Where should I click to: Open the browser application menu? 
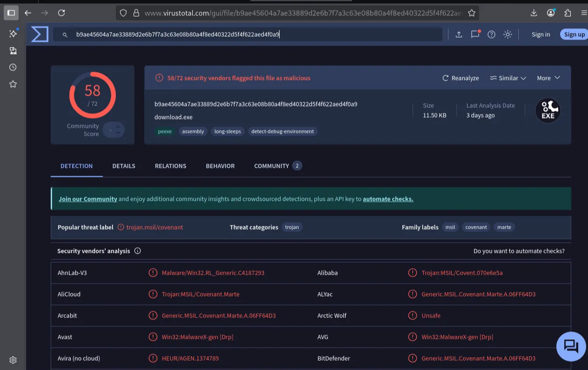pos(584,13)
